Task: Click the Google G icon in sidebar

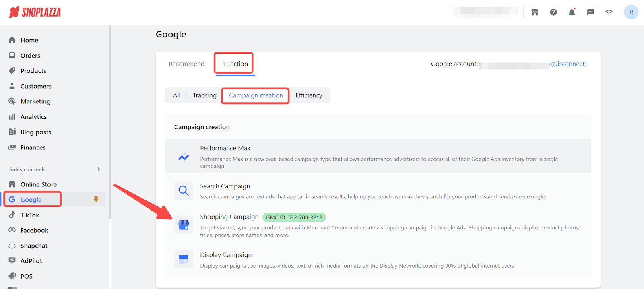Action: (12, 199)
